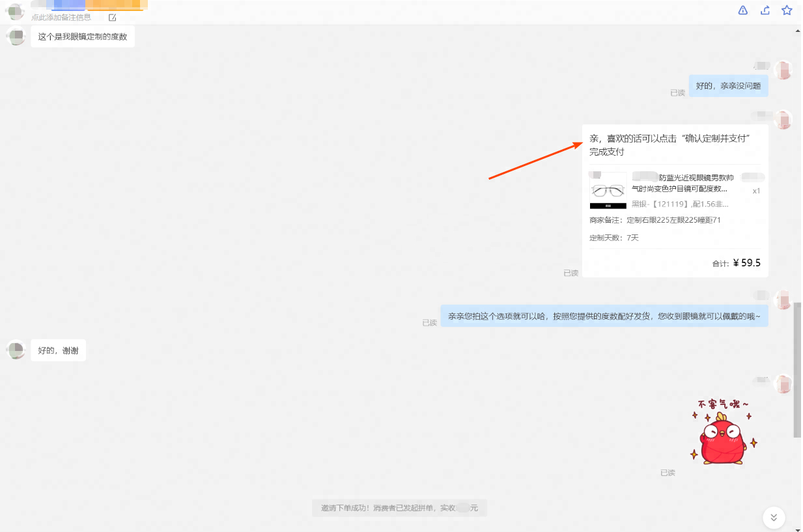Click the order total ¥59.5 in card
This screenshot has width=803, height=532.
point(746,263)
